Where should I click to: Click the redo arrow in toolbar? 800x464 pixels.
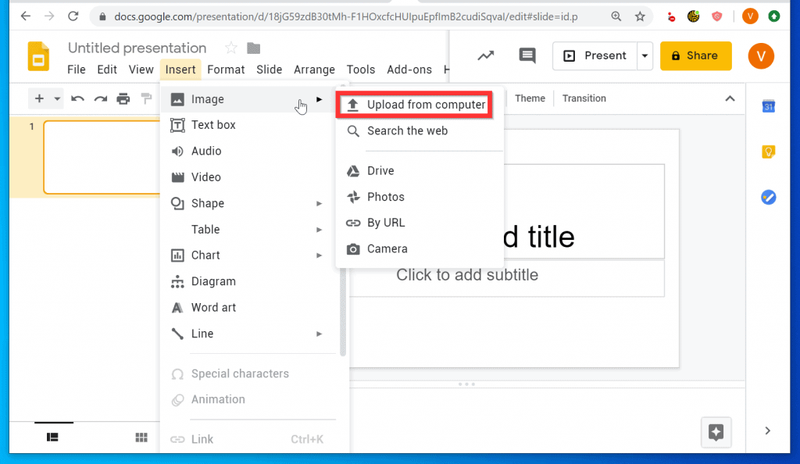point(101,99)
